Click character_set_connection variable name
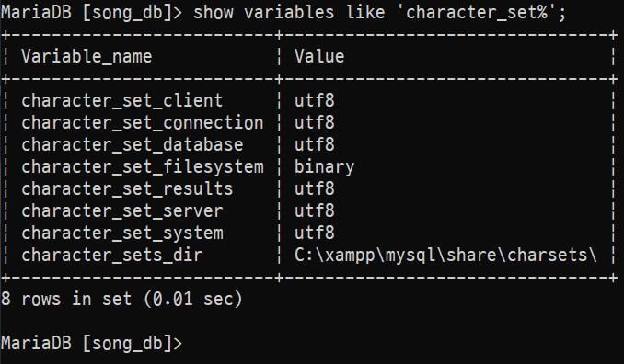This screenshot has width=624, height=364. [x=143, y=123]
